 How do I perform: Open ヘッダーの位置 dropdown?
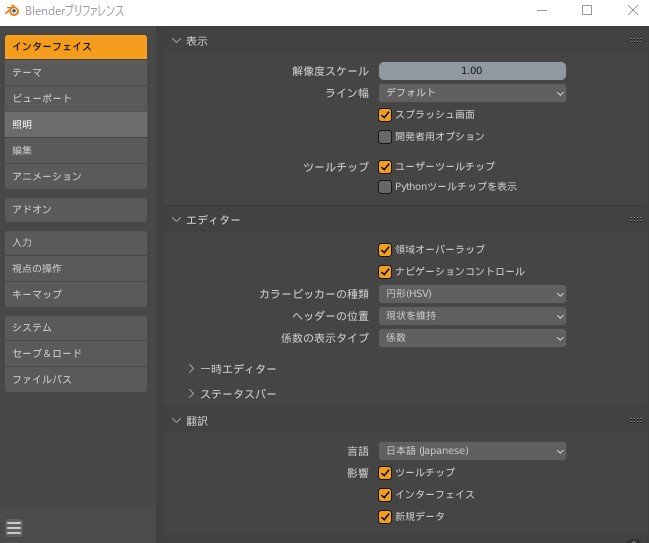[472, 316]
